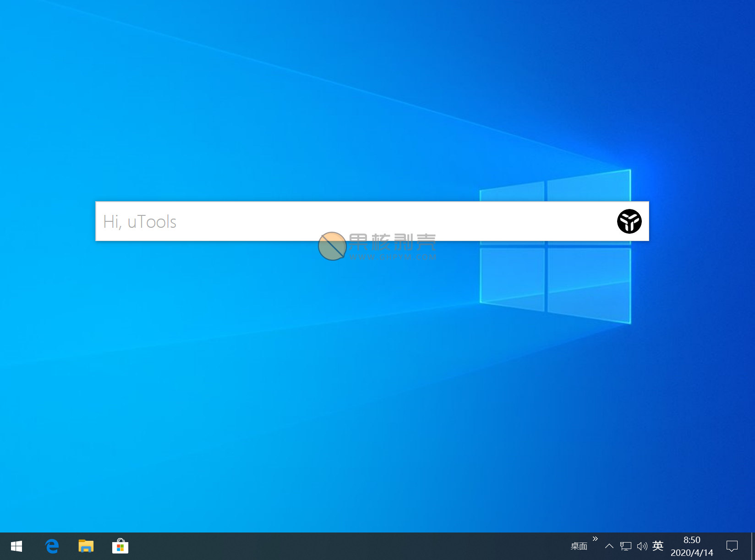Click the date 2020/4/14 in taskbar

692,553
